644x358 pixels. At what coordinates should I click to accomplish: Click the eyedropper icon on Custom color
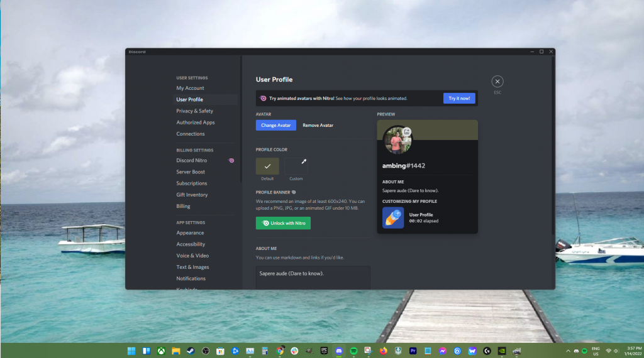tap(304, 161)
